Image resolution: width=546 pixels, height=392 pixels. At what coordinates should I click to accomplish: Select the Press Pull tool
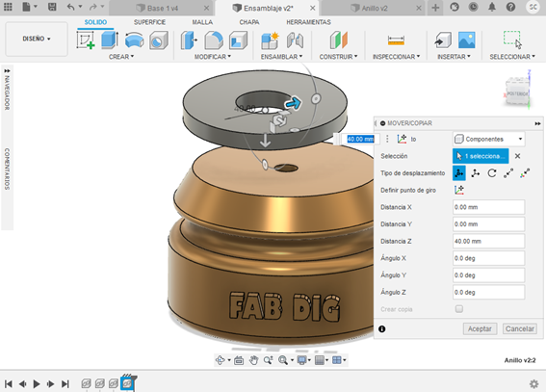[x=189, y=40]
